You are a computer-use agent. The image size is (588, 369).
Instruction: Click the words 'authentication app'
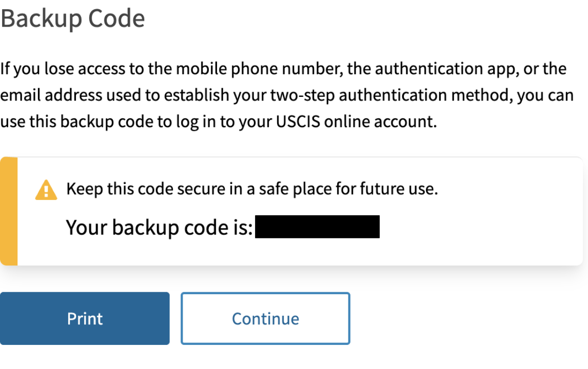(446, 69)
